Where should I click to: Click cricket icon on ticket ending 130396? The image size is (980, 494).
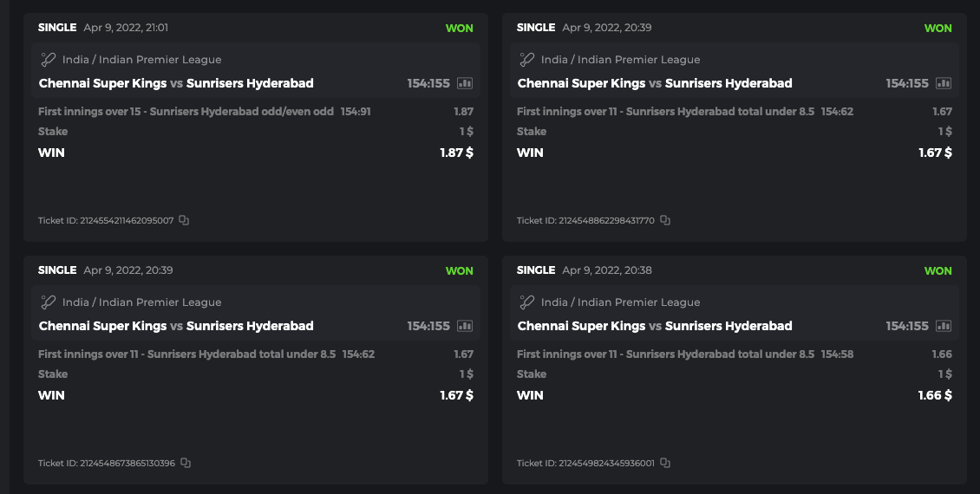tap(49, 302)
